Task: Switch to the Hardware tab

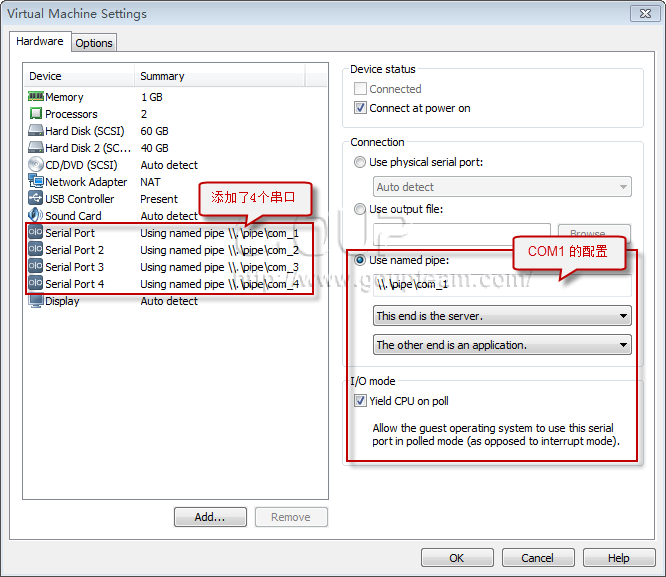Action: pyautogui.click(x=40, y=41)
